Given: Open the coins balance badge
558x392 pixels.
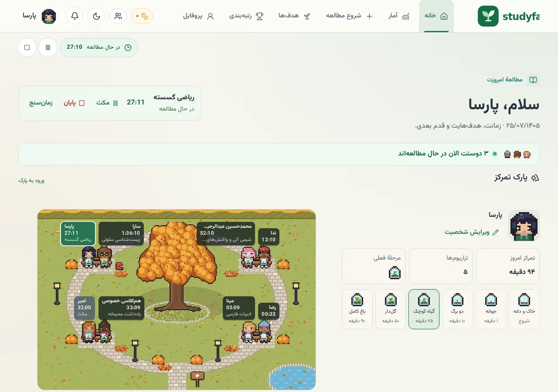Looking at the screenshot, I should (142, 16).
